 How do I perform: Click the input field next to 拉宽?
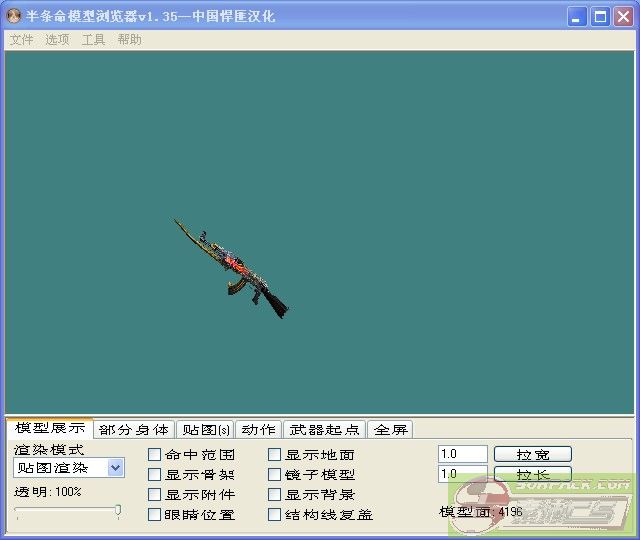[x=462, y=454]
